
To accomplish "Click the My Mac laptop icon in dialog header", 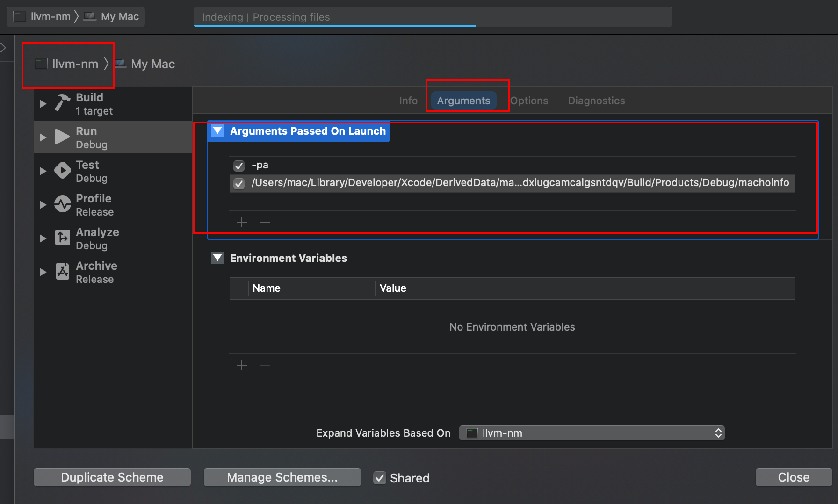I will tap(121, 64).
